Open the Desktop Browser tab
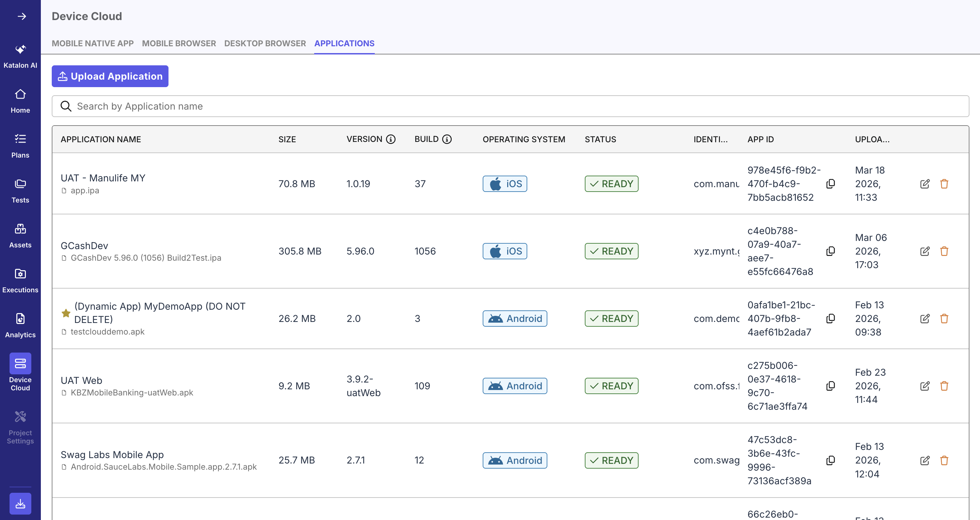The image size is (980, 520). (x=265, y=43)
